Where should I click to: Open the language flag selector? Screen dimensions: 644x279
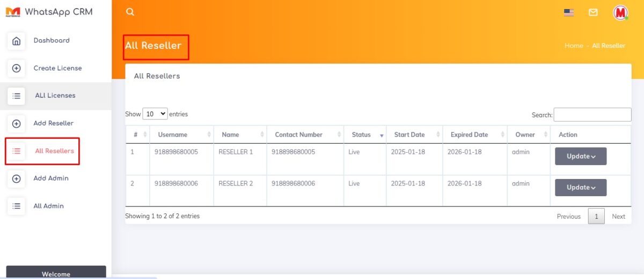569,12
